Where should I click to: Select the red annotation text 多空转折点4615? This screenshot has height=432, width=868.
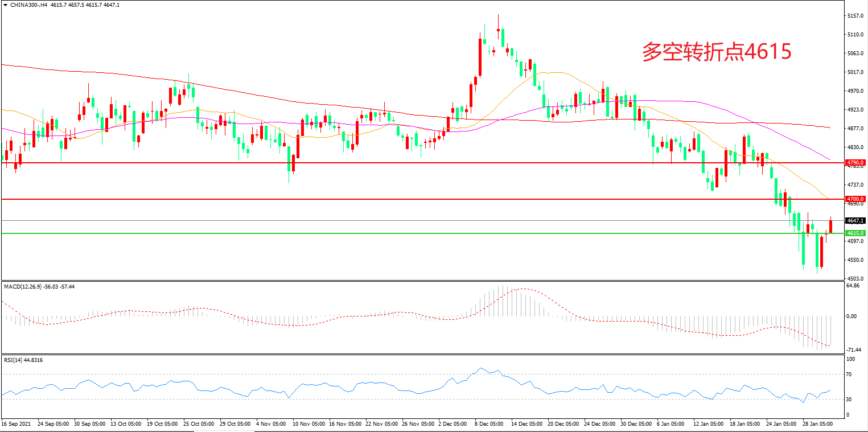coord(717,52)
